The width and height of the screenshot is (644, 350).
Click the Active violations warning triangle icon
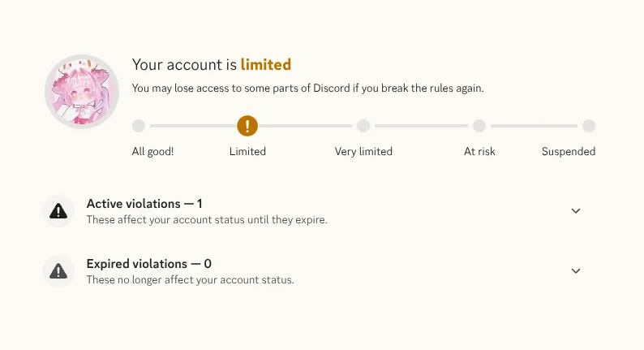coord(58,211)
